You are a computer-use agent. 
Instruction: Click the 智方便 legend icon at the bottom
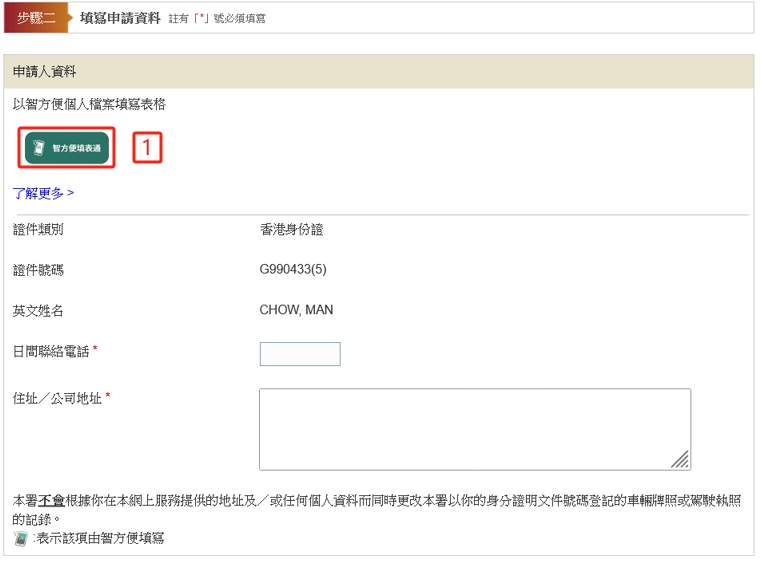point(20,539)
